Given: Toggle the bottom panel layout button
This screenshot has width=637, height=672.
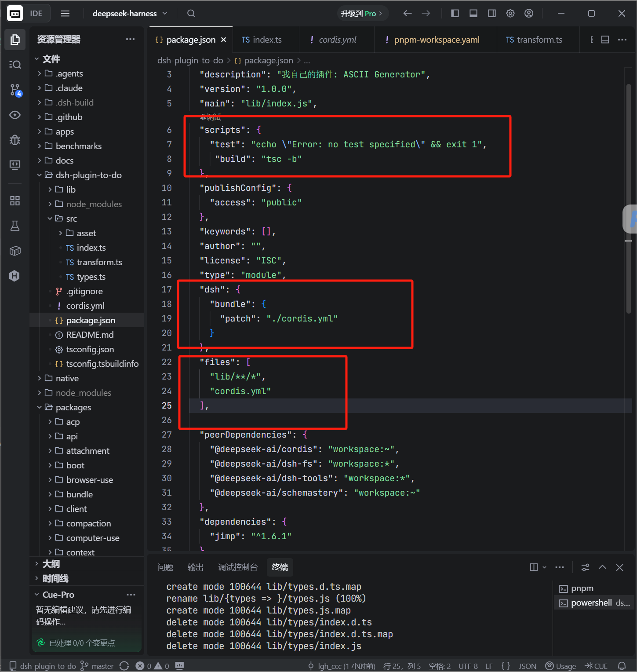Looking at the screenshot, I should coord(473,14).
